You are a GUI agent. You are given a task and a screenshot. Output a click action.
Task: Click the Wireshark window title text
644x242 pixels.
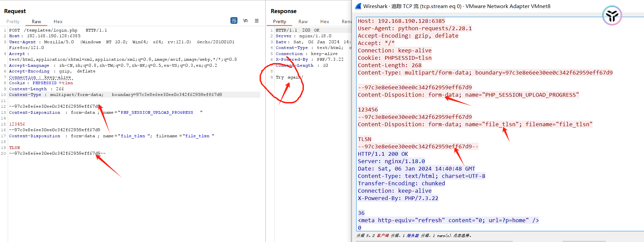click(457, 6)
